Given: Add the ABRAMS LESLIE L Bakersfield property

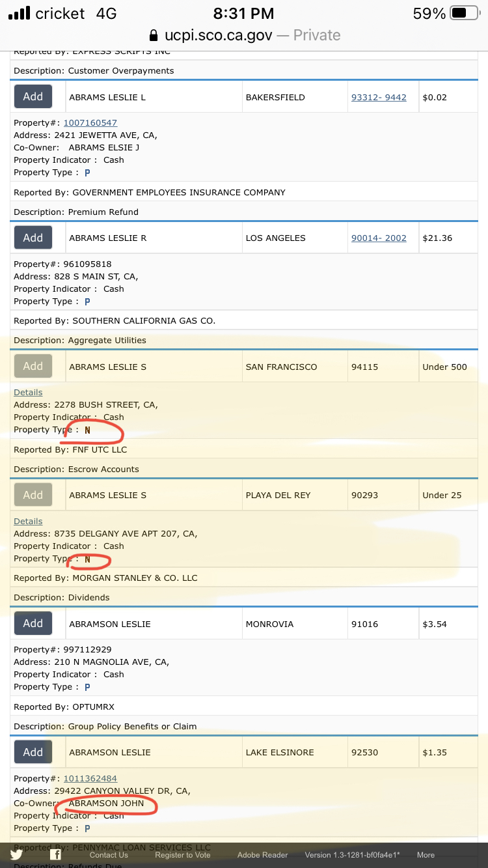Looking at the screenshot, I should 33,96.
